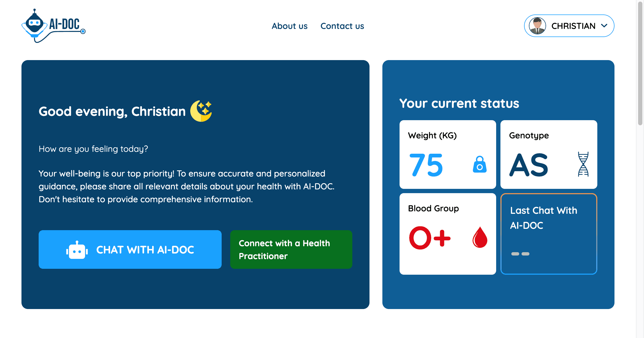Screen dimensions: 644x338
Task: Go to About us page
Action: tap(290, 26)
